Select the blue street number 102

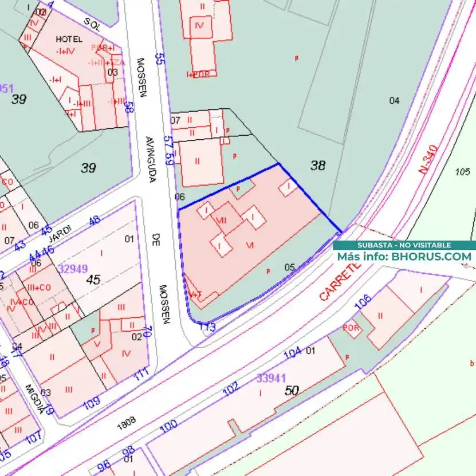tap(230, 389)
